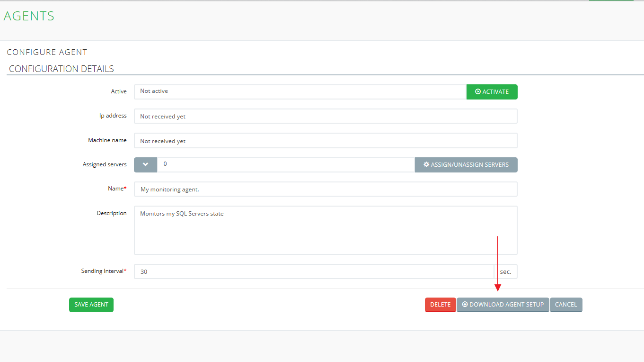This screenshot has width=644, height=362.
Task: Click the 'Machine name' label
Action: point(107,140)
